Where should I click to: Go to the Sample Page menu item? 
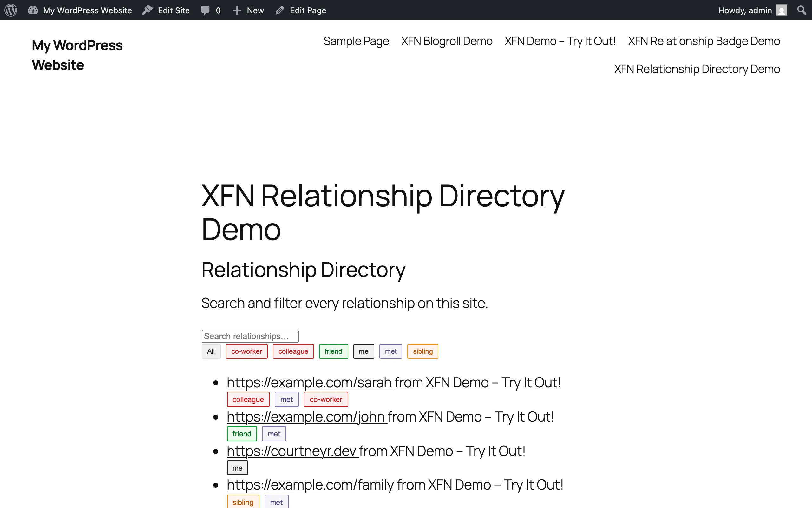(356, 41)
